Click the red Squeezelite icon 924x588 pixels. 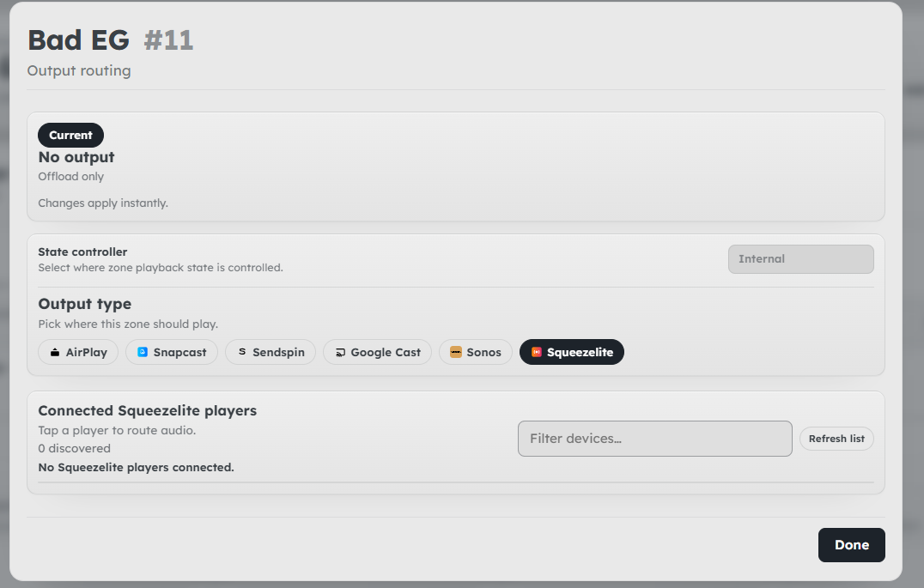pyautogui.click(x=537, y=352)
